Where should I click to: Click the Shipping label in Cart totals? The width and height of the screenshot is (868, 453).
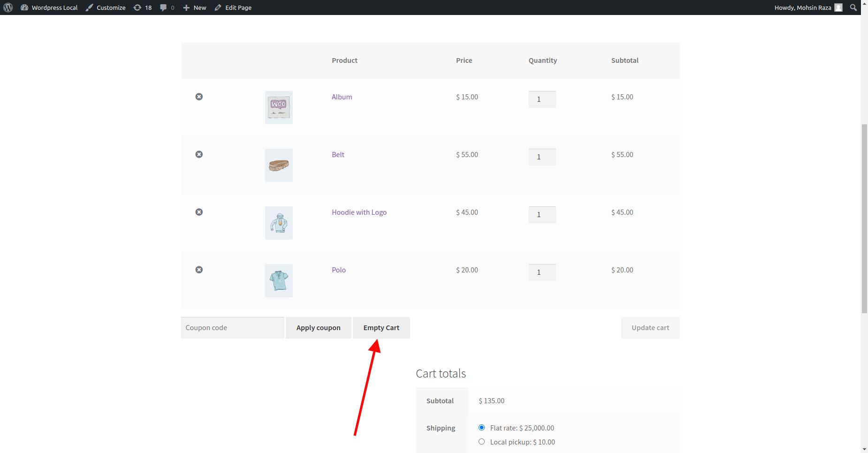(441, 428)
